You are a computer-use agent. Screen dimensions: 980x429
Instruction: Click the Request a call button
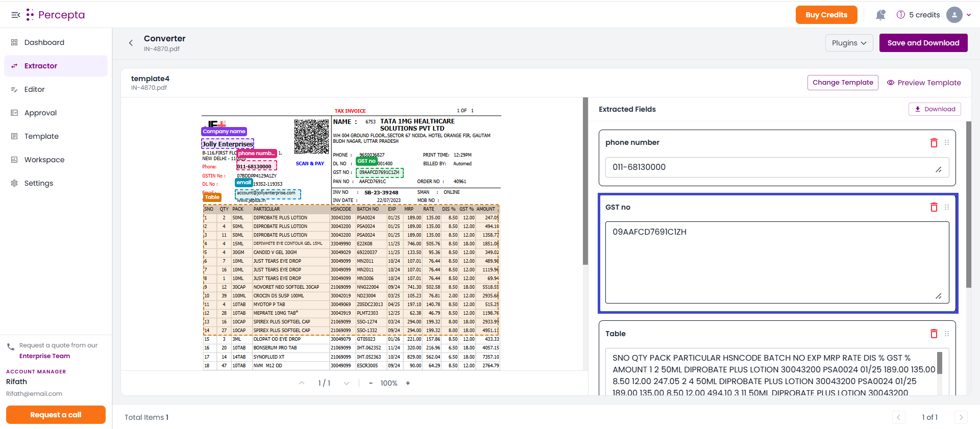click(56, 415)
